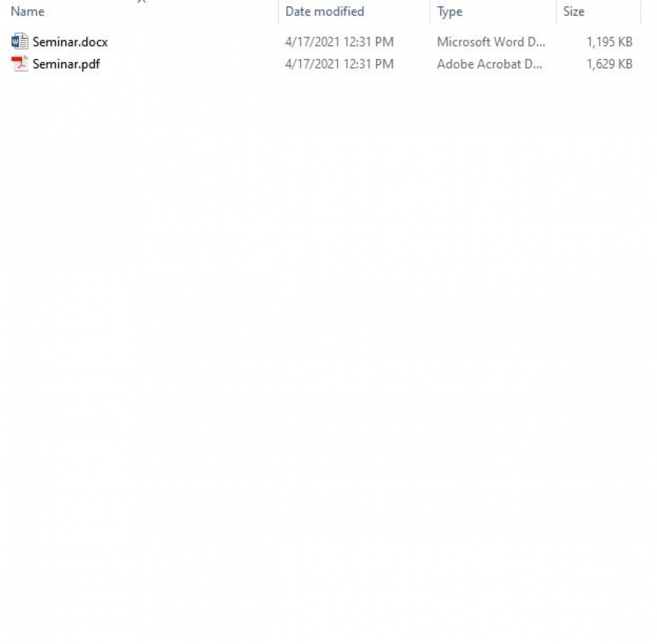Select the PDF icon beside Seminar.pdf

[x=19, y=63]
